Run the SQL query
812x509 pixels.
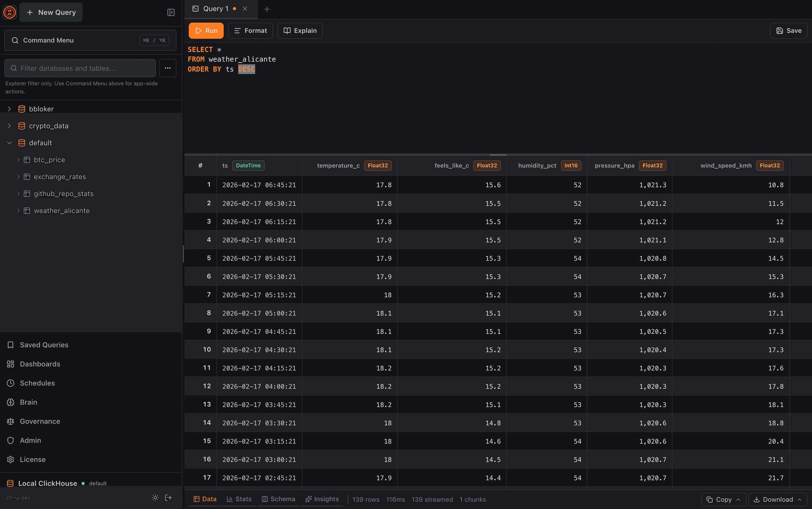[206, 30]
